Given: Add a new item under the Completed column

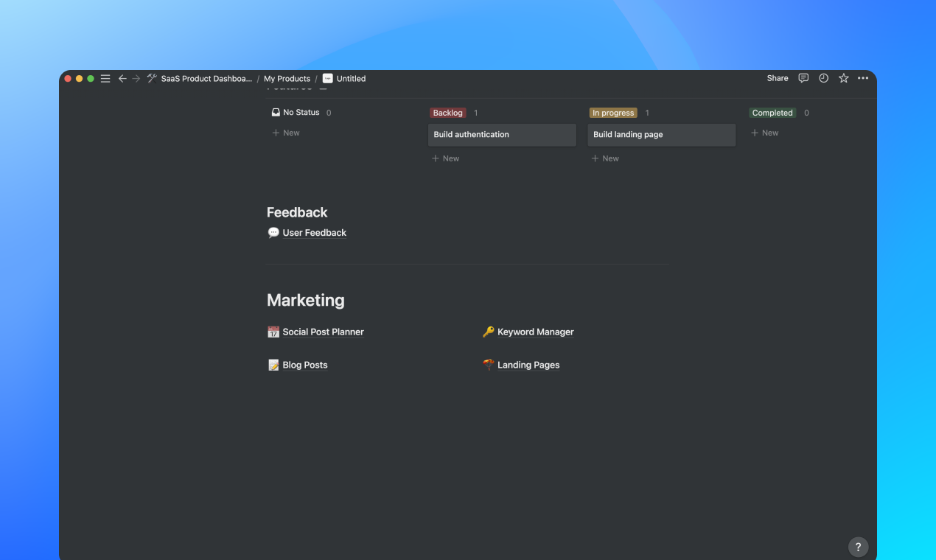Looking at the screenshot, I should 764,133.
